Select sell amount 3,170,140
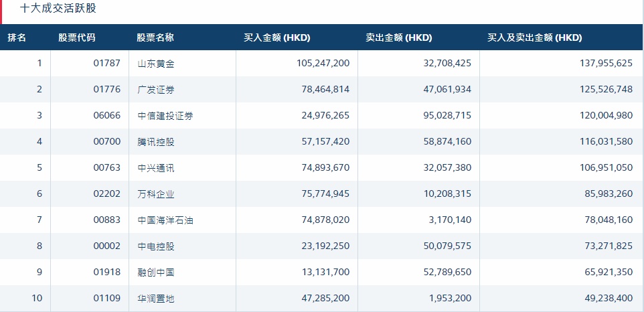 [450, 220]
